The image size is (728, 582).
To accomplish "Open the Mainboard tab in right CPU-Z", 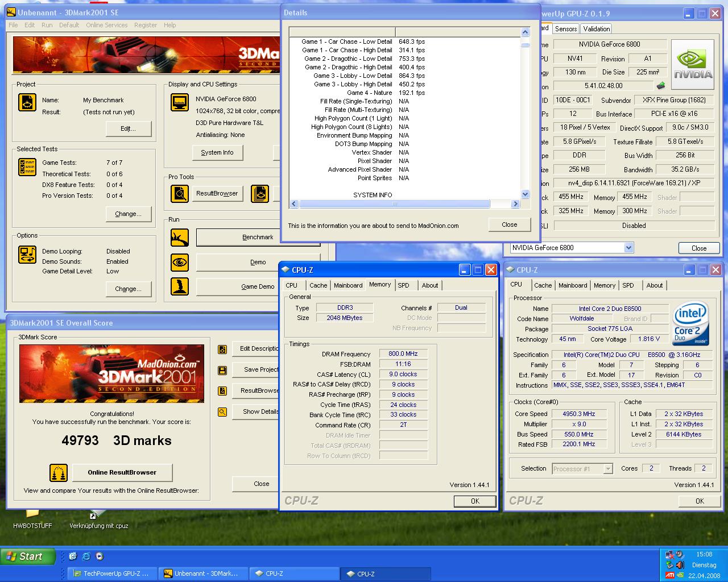I will coord(573,285).
